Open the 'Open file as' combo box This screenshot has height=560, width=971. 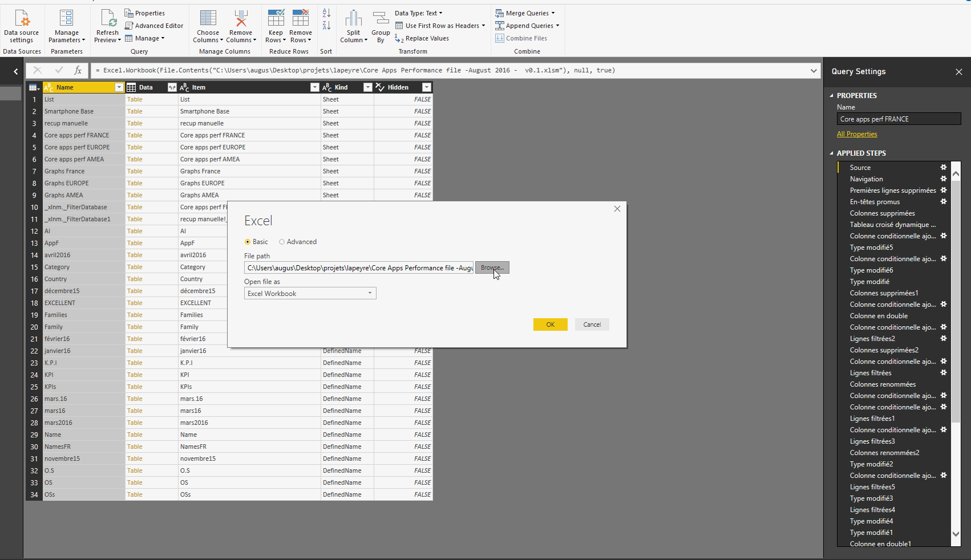[x=310, y=293]
